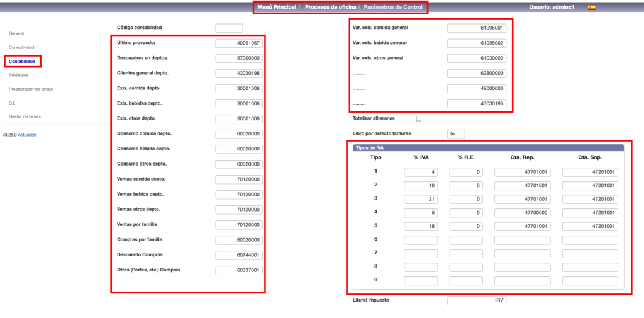Image resolution: width=644 pixels, height=318 pixels.
Task: Click the % IVA field for Tipo 3
Action: coord(421,198)
